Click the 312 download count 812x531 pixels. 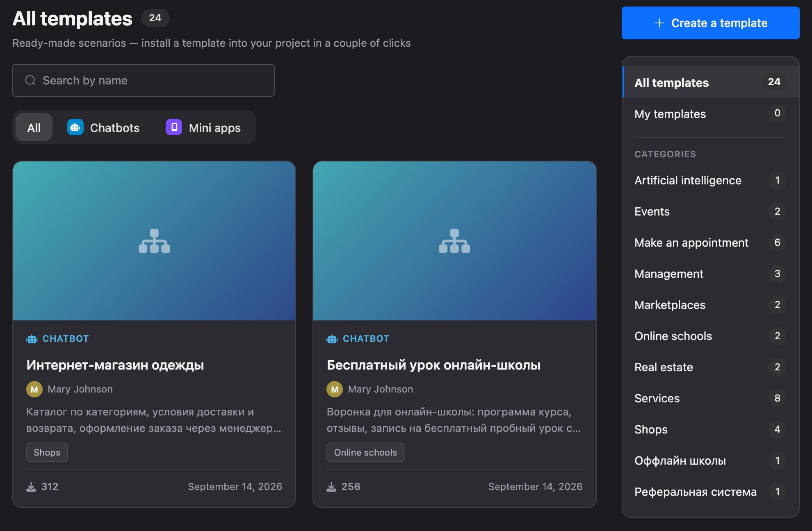click(50, 487)
